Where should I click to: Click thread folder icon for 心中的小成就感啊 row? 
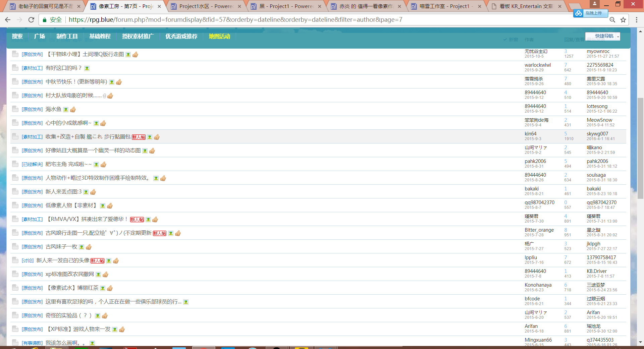[x=15, y=123]
